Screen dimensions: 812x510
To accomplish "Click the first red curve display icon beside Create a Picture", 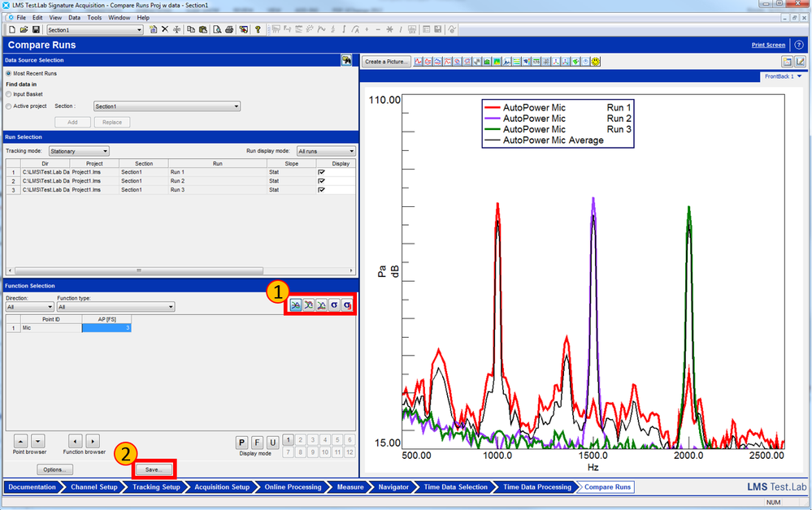I will [418, 62].
